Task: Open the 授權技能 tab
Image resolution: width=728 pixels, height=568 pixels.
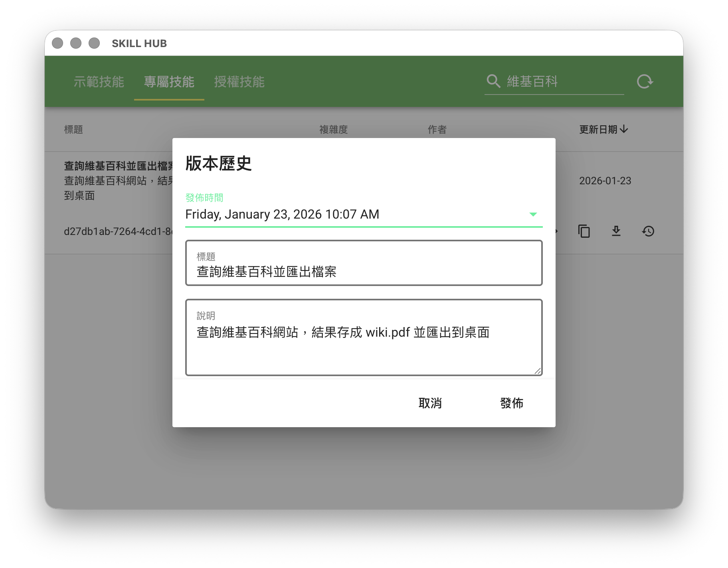Action: pyautogui.click(x=239, y=82)
